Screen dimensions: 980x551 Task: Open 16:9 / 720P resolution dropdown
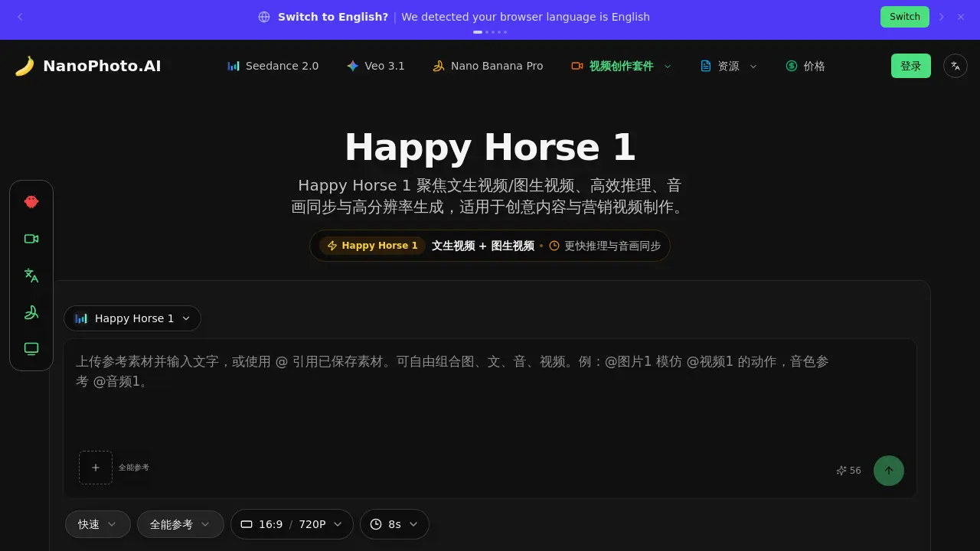(x=292, y=524)
